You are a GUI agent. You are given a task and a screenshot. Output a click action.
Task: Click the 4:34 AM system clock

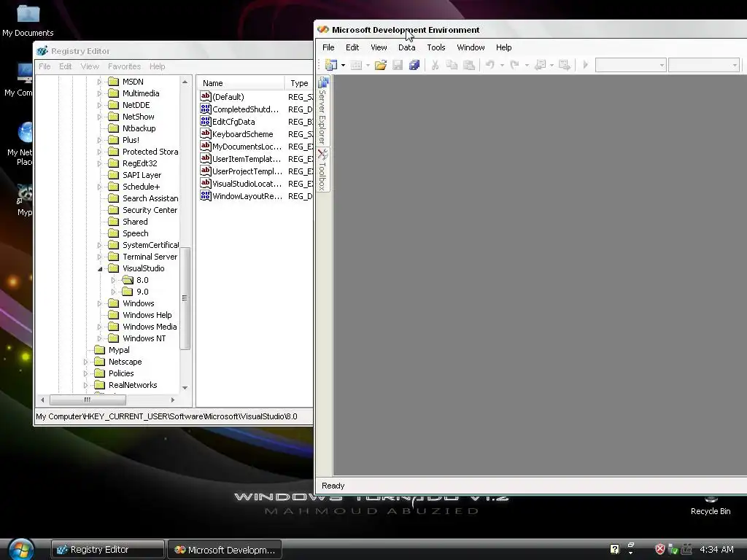pyautogui.click(x=716, y=550)
